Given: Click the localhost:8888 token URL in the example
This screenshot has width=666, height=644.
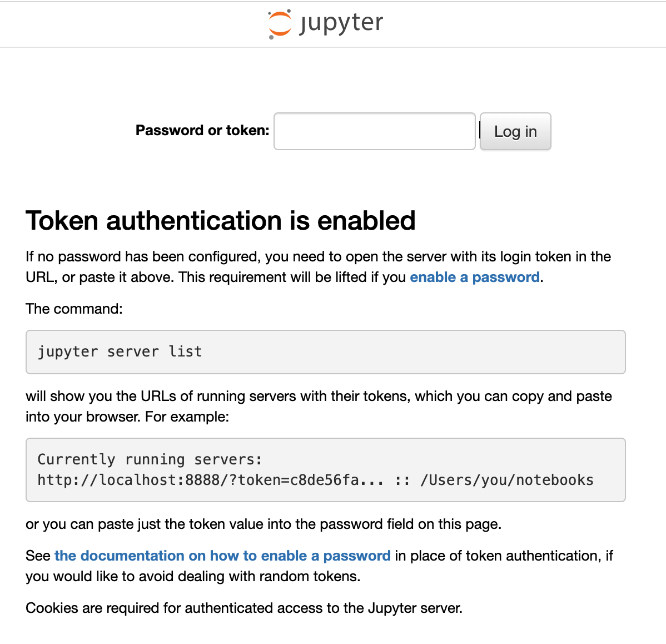Looking at the screenshot, I should tap(210, 480).
